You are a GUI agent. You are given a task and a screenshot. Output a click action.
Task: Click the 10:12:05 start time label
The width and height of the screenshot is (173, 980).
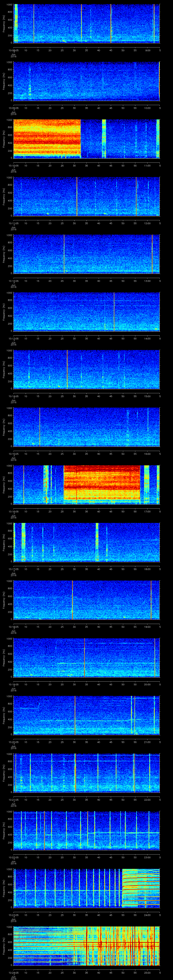pos(14,281)
